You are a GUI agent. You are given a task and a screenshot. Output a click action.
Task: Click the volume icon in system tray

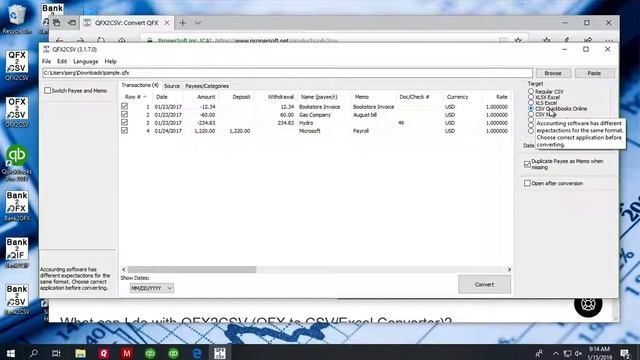tap(578, 353)
